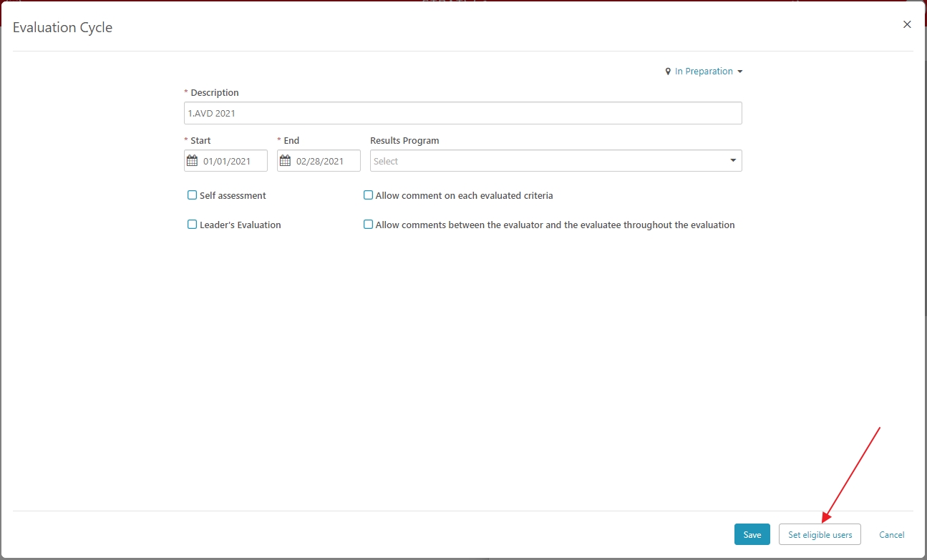Click the caret beside In Preparation

click(739, 72)
